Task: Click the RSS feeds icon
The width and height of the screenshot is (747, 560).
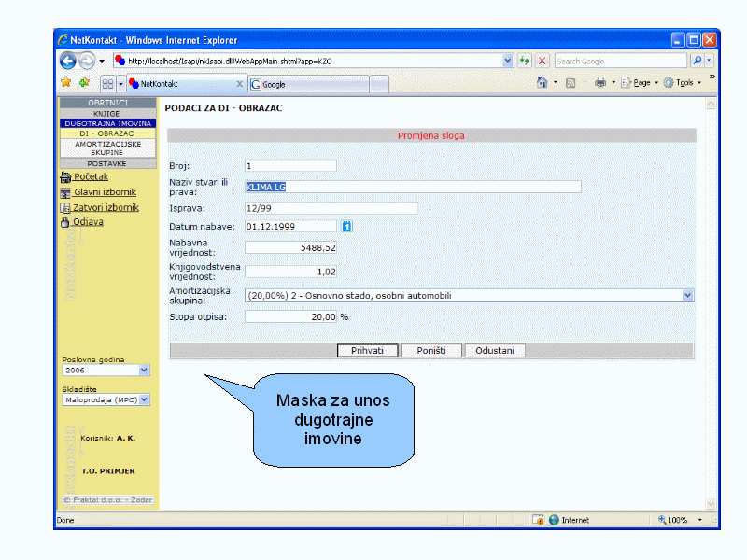Action: 571,83
